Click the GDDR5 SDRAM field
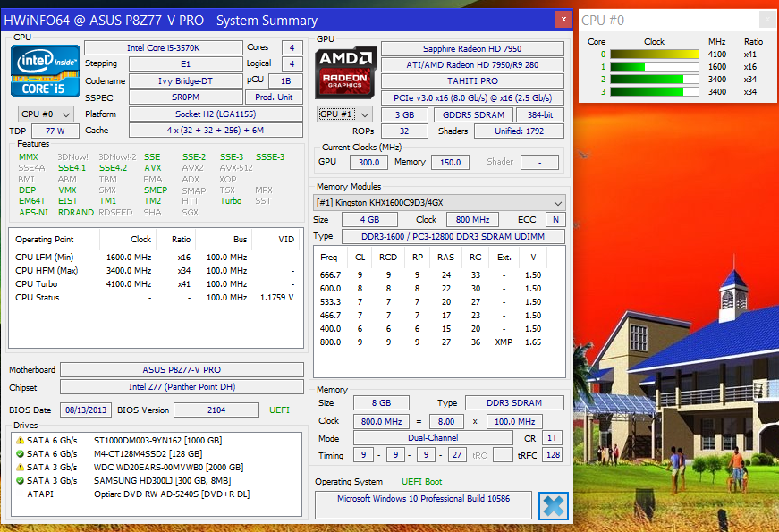779x532 pixels. coord(473,115)
